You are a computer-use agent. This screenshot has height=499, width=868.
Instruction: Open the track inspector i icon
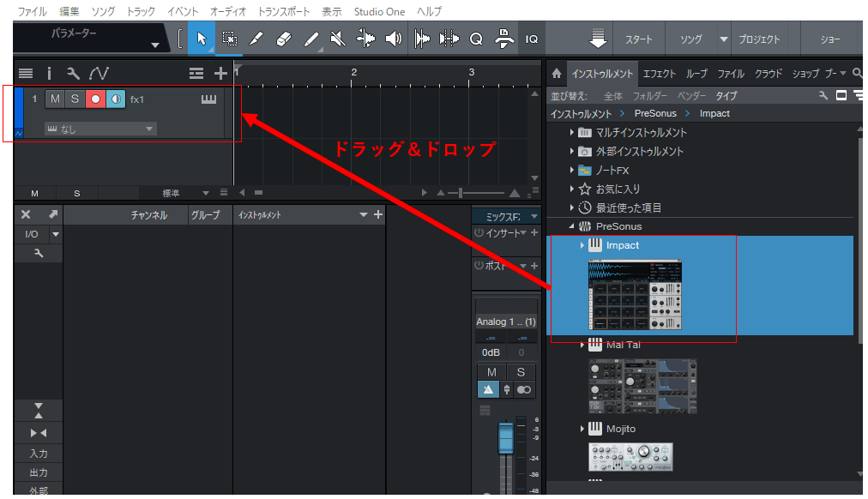(x=49, y=73)
